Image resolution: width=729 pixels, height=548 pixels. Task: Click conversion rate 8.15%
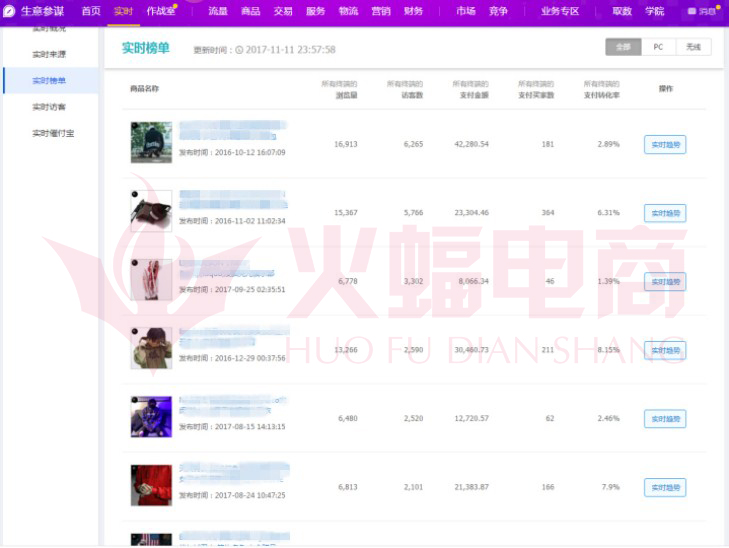click(609, 350)
